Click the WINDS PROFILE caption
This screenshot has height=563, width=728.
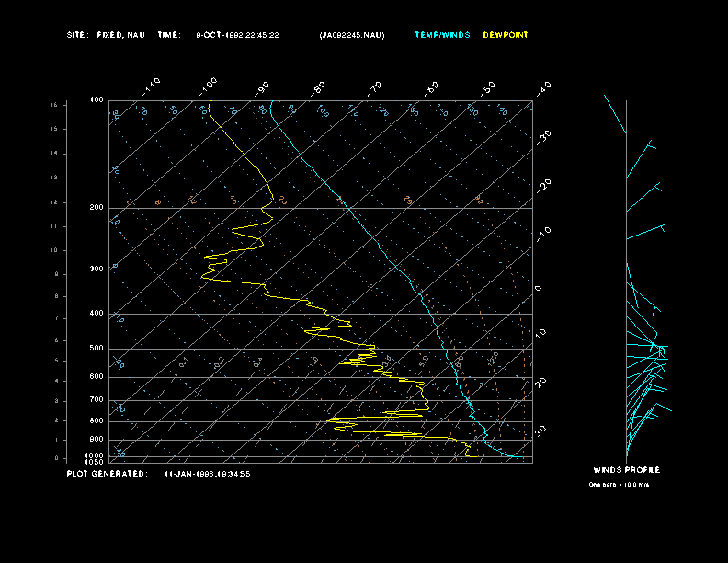click(x=626, y=470)
